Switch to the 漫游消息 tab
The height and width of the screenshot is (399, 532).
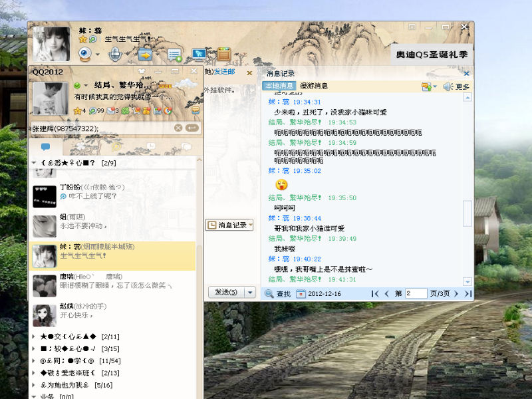[314, 86]
